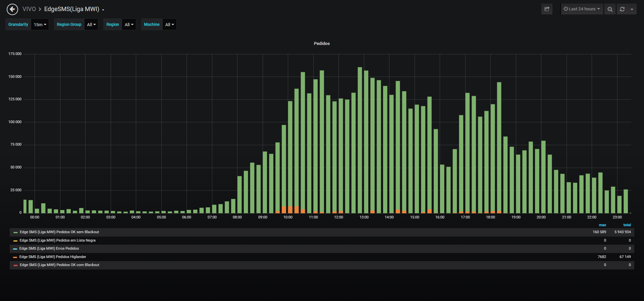The width and height of the screenshot is (644, 301).
Task: Click the Granularity variable label
Action: pyautogui.click(x=18, y=24)
